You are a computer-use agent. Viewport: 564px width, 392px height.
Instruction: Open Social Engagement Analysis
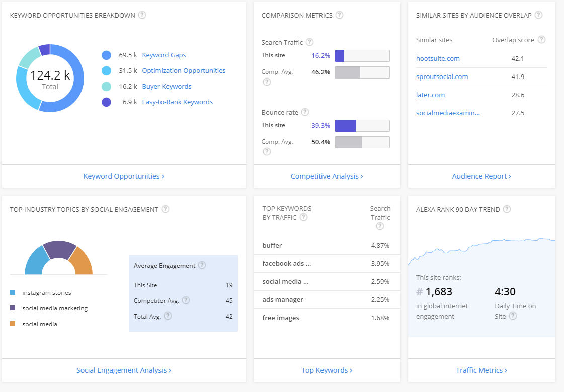(124, 370)
